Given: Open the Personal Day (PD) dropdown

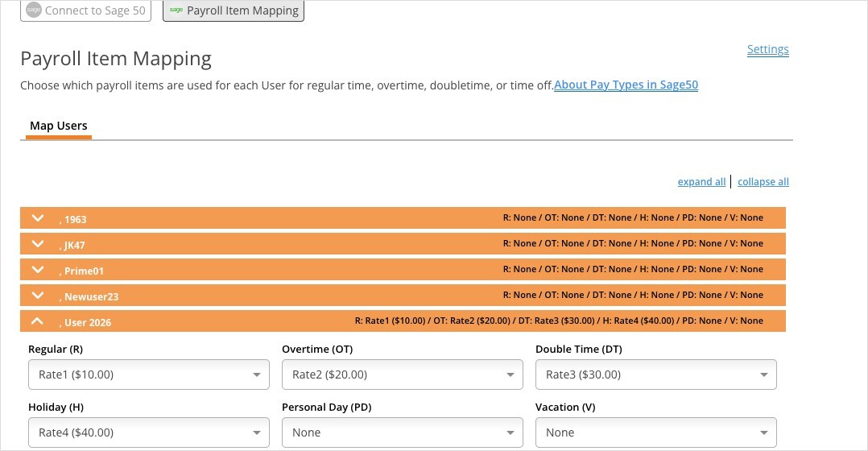Looking at the screenshot, I should 403,432.
